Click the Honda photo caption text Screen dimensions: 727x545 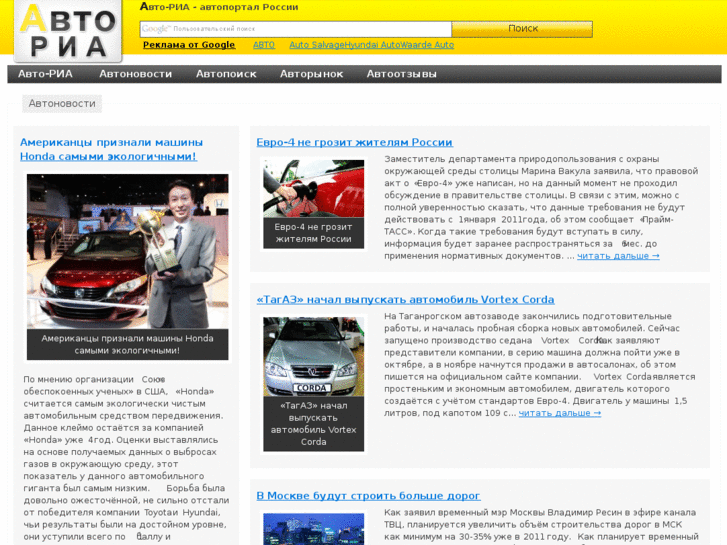point(128,345)
